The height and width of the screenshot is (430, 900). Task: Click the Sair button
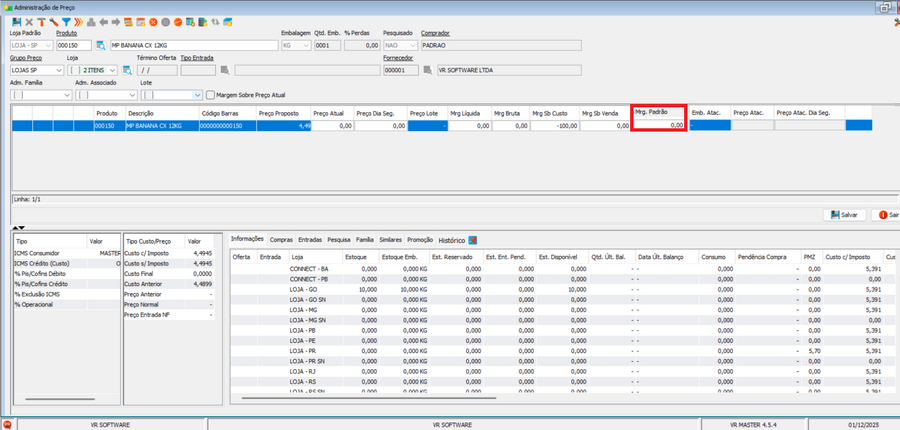coord(887,215)
